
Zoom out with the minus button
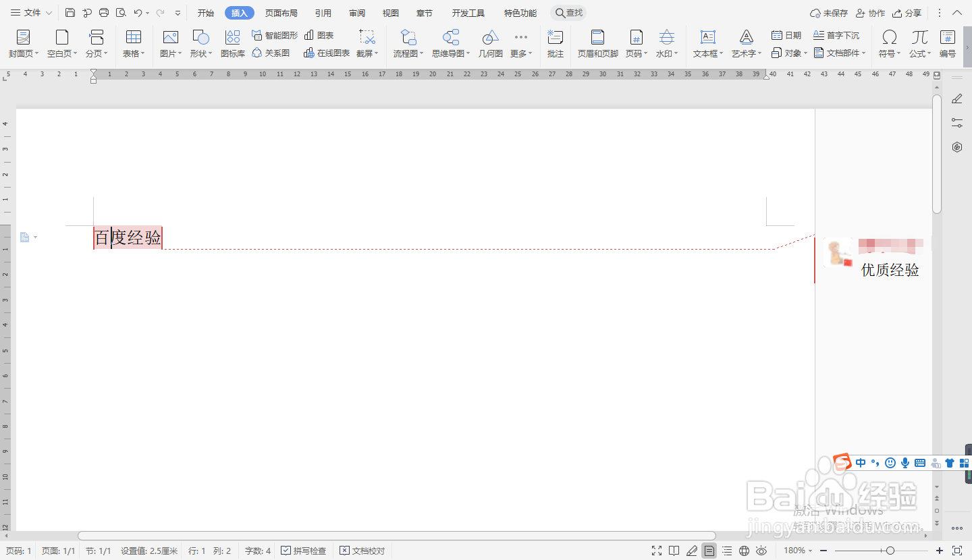pyautogui.click(x=823, y=551)
